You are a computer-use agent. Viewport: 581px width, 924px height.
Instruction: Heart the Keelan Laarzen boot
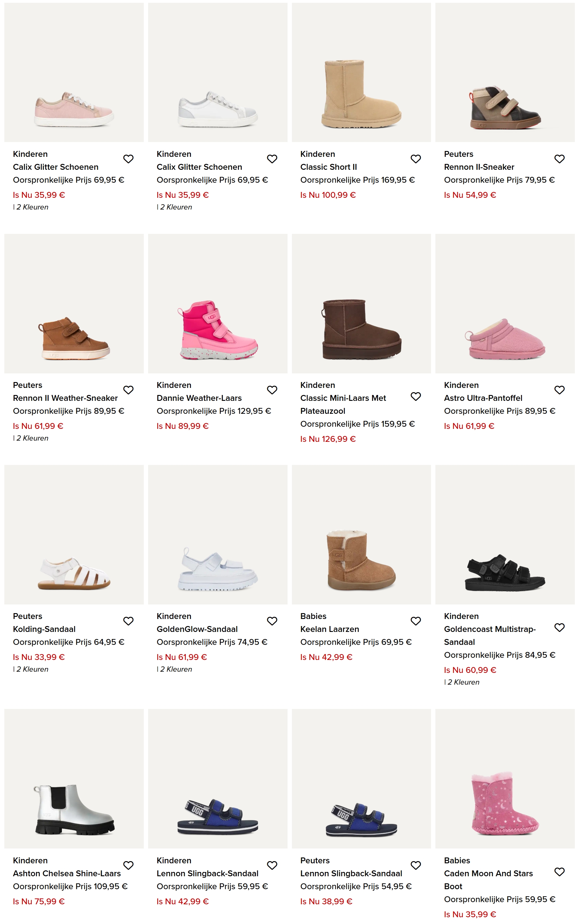pyautogui.click(x=415, y=621)
